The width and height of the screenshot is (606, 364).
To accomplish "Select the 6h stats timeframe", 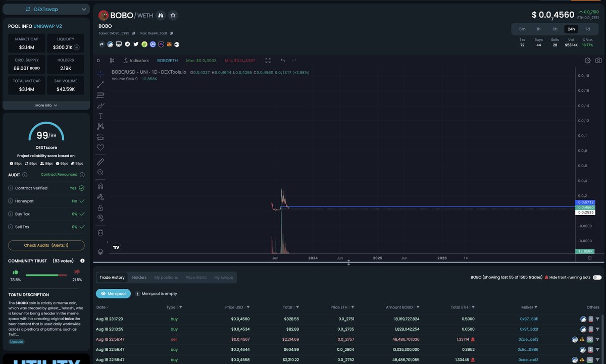I will point(555,29).
